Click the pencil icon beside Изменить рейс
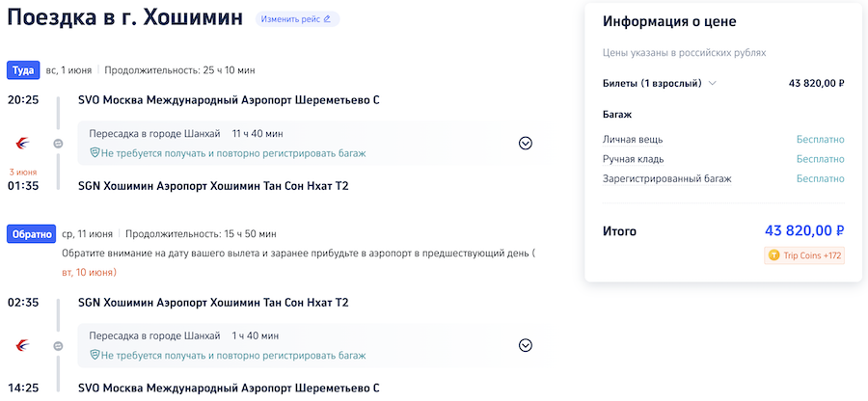Viewport: 868px width, 401px height. 327,19
